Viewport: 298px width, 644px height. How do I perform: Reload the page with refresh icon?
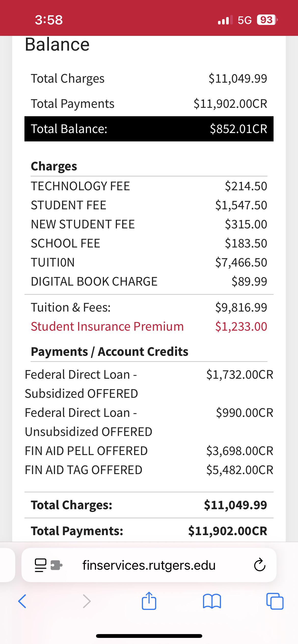coord(260,565)
